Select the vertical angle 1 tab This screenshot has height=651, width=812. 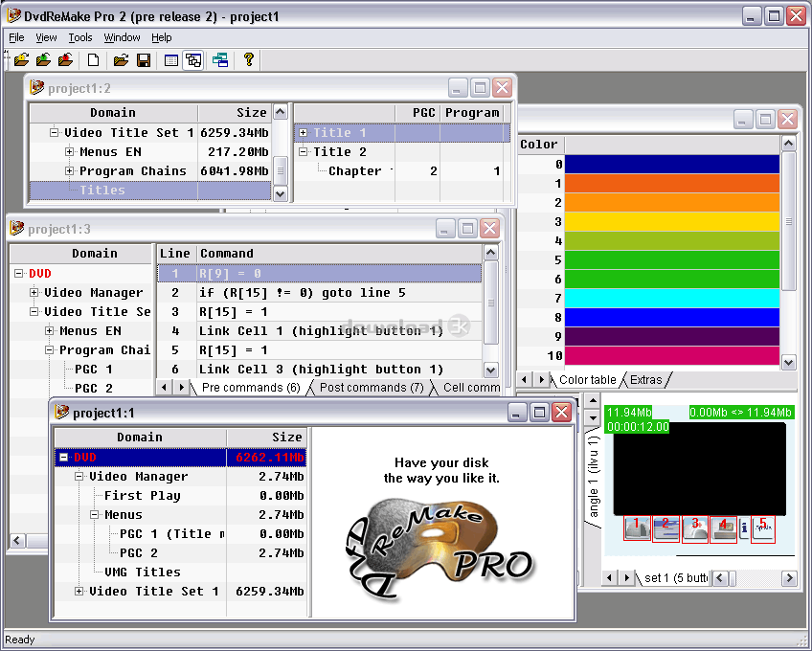tap(594, 477)
